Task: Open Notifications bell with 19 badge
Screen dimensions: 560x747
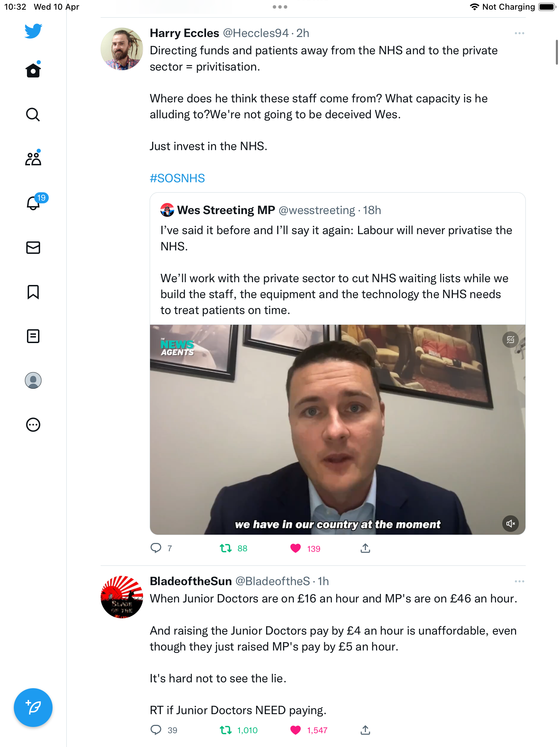Action: tap(35, 202)
